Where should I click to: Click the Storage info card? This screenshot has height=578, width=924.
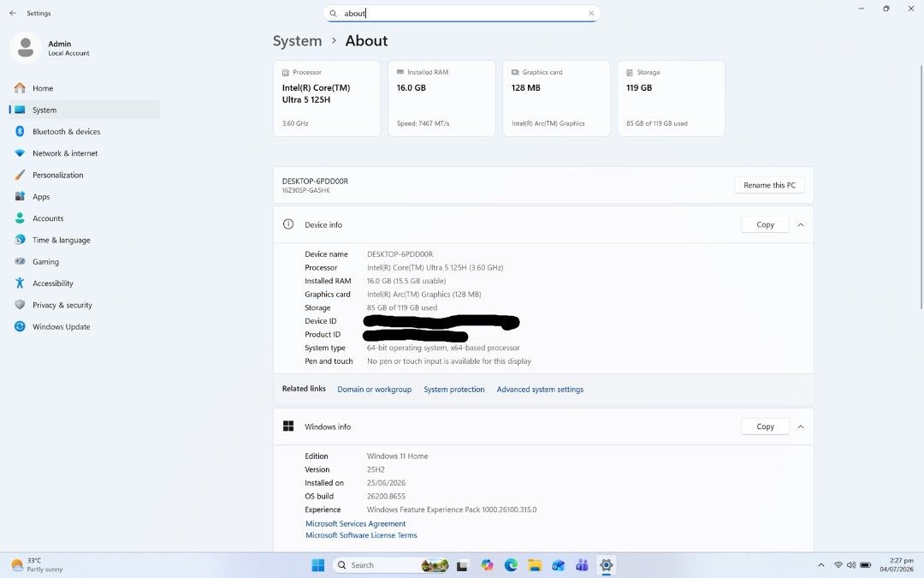tap(672, 98)
